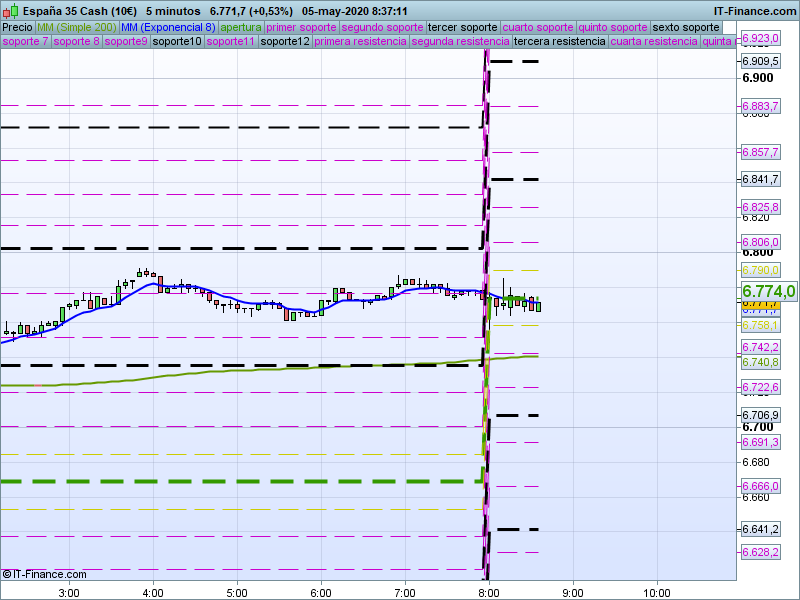
Task: Click the cuarta resistencia label
Action: tap(654, 41)
